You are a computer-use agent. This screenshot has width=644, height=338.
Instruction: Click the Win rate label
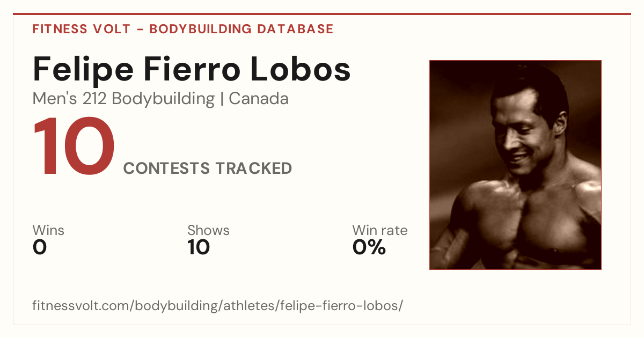click(380, 231)
